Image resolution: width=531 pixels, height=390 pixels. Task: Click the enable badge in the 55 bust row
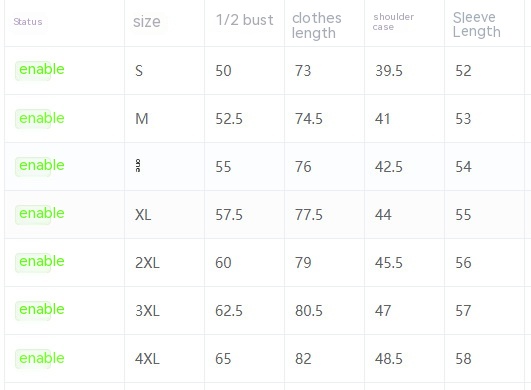click(x=40, y=166)
